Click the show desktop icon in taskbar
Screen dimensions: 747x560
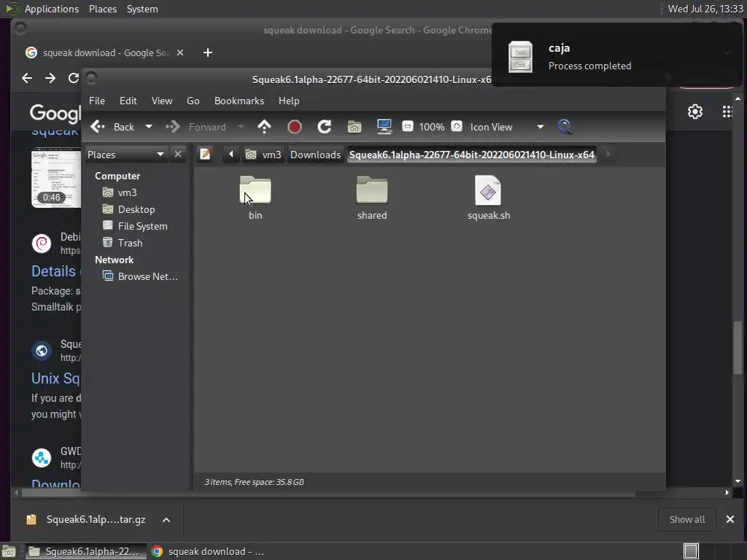point(9,551)
